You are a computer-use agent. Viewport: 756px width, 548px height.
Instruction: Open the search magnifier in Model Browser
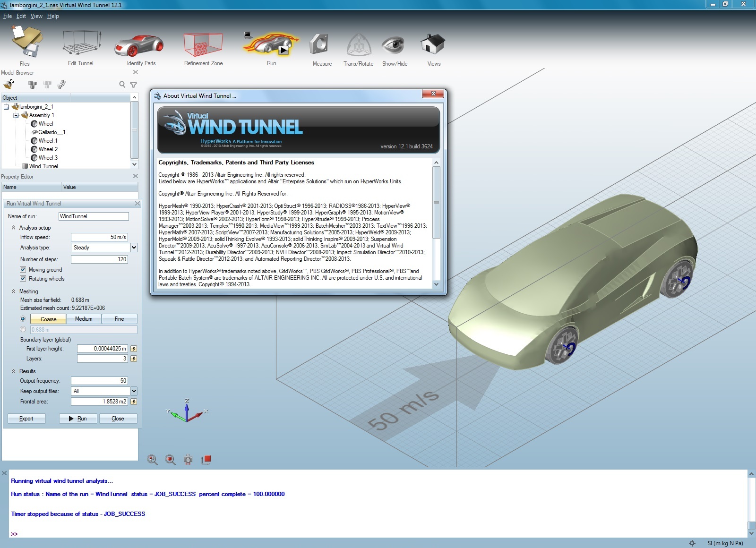coord(122,85)
